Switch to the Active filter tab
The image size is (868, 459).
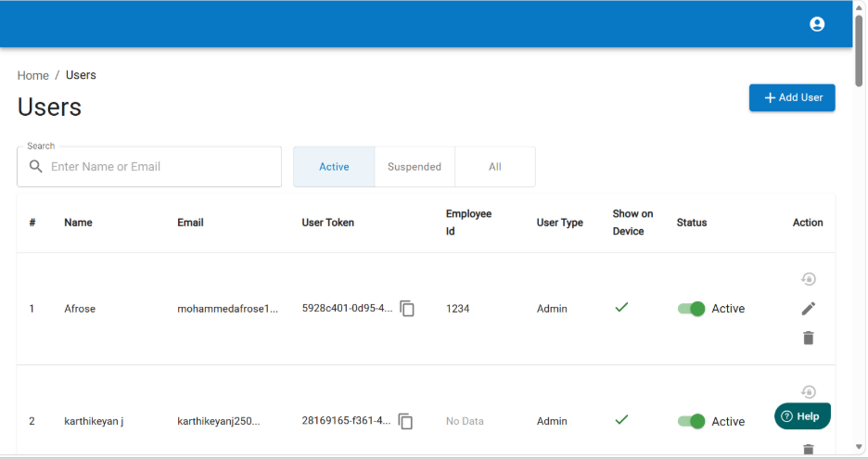click(x=334, y=167)
